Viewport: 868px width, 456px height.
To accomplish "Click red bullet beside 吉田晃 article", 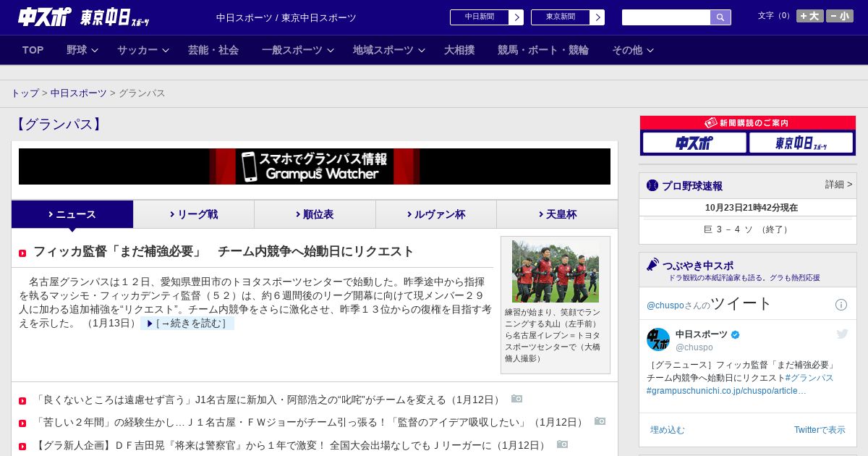I will [x=22, y=447].
